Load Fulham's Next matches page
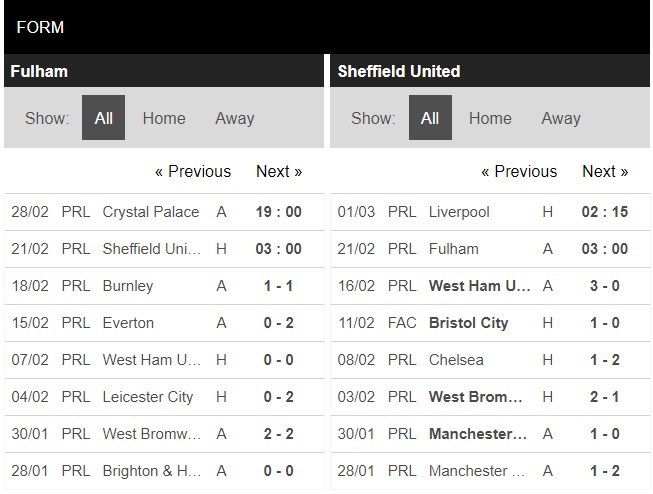 (x=279, y=171)
